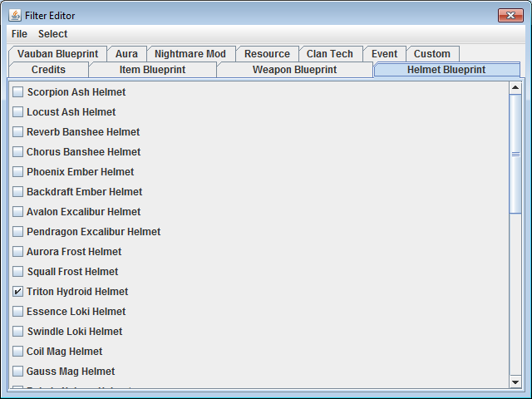Switch to the Weapon Blueprint tab

(x=294, y=70)
